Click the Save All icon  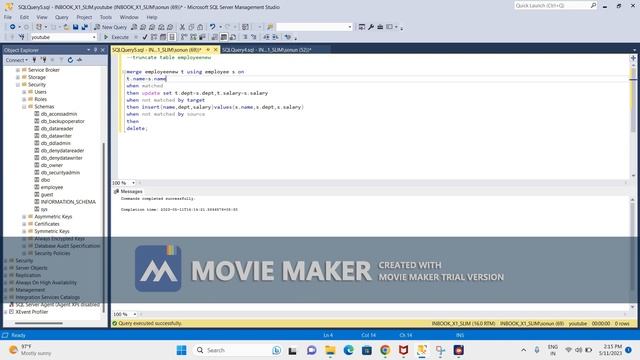click(84, 27)
